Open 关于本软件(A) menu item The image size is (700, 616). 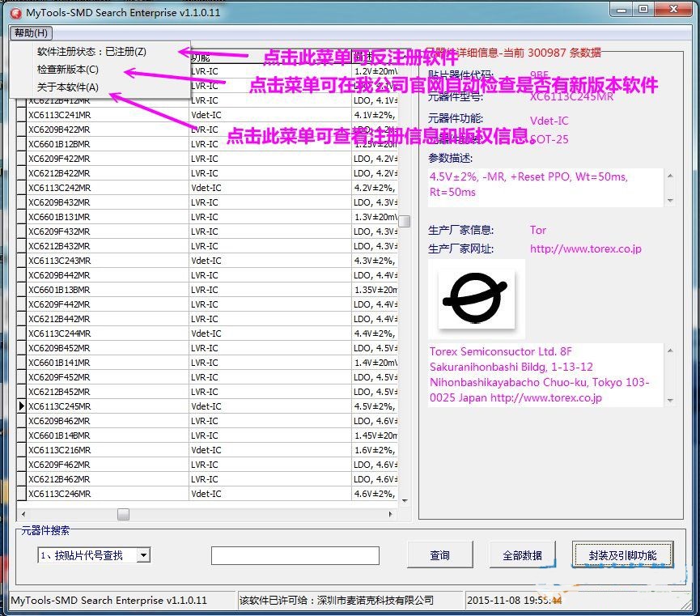tap(68, 87)
